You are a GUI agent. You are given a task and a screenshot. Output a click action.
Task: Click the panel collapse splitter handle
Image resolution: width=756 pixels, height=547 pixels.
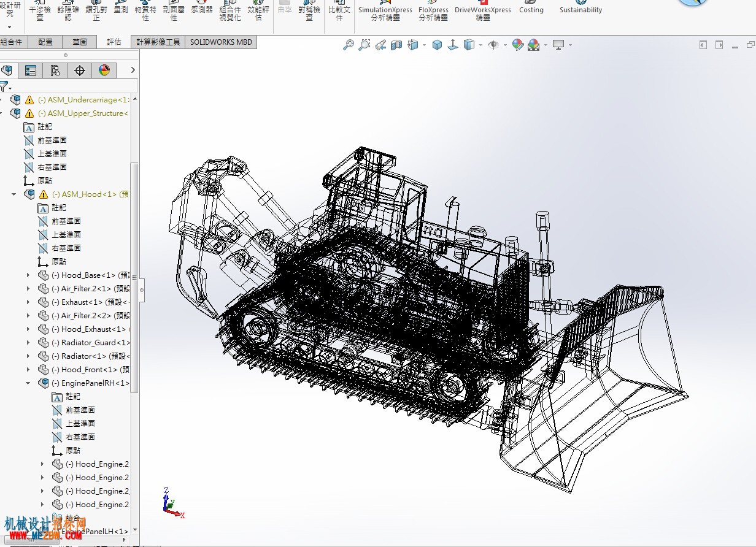click(x=142, y=289)
